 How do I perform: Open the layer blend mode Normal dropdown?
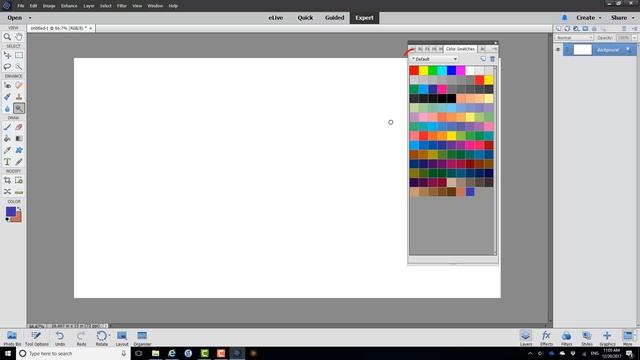(x=574, y=38)
